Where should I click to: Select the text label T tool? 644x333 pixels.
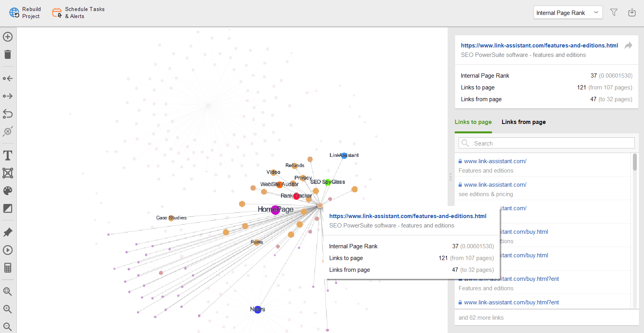(8, 156)
